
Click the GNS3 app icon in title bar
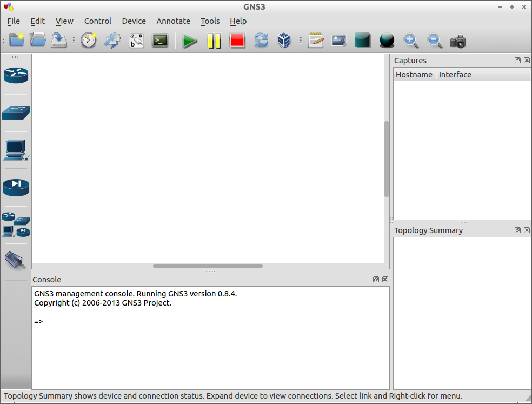click(9, 7)
